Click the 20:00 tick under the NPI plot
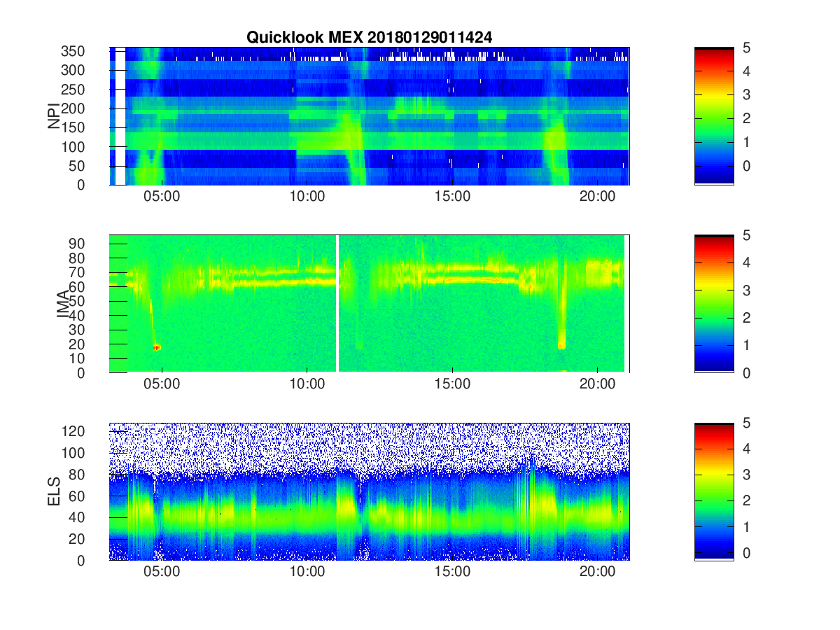This screenshot has width=840, height=630. click(597, 197)
